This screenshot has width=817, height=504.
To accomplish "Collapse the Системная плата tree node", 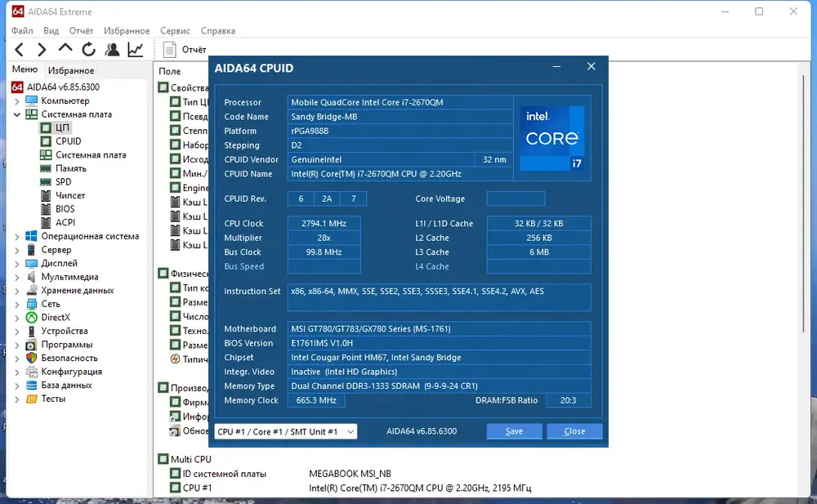I will (x=16, y=114).
